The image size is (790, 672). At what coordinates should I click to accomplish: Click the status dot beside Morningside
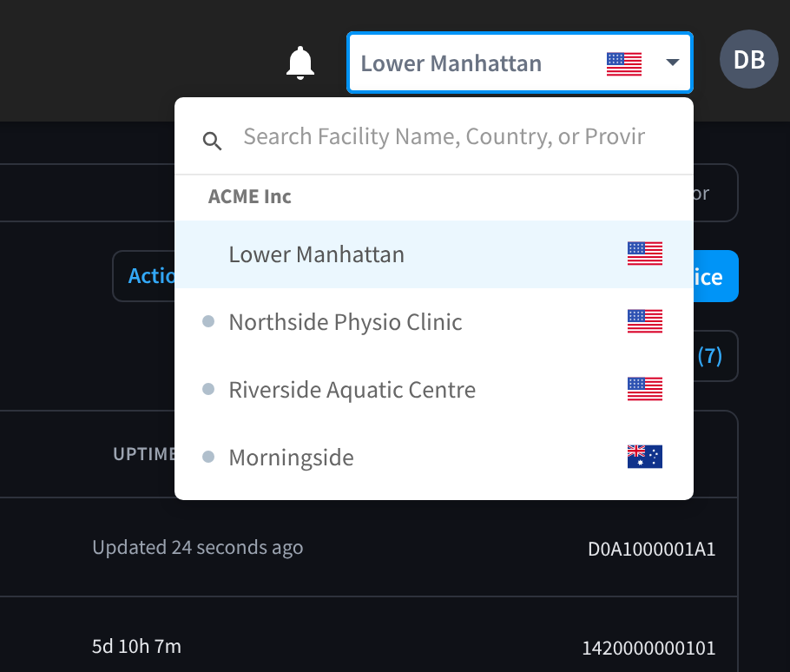coord(208,457)
